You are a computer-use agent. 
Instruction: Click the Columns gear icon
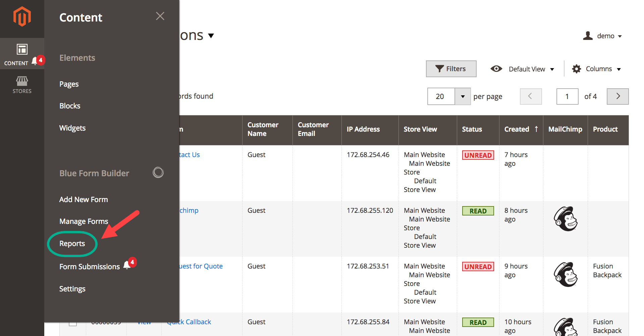click(577, 69)
